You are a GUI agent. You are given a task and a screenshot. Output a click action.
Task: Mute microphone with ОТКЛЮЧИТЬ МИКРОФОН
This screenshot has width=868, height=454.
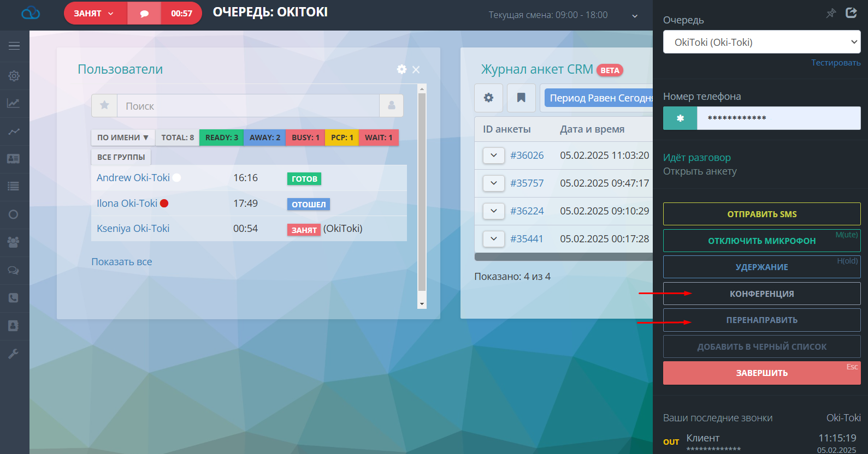pos(762,241)
